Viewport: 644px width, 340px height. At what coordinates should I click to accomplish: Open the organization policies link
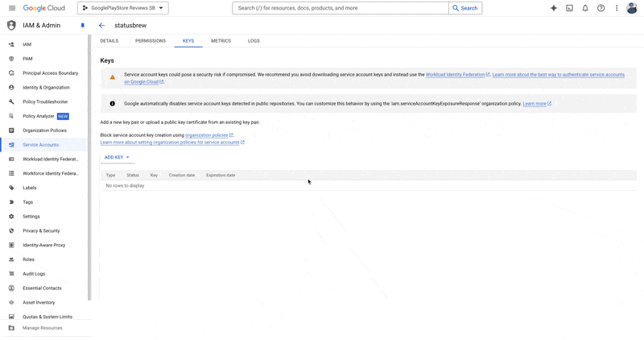[207, 135]
